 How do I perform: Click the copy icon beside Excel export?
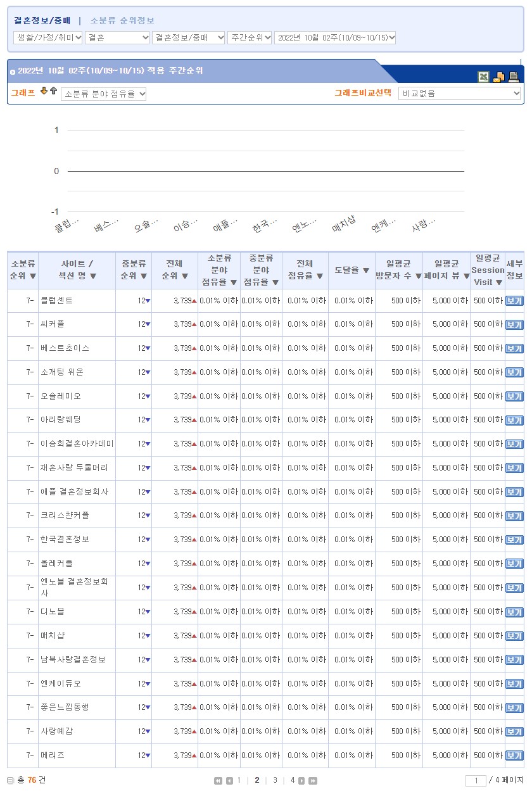click(498, 77)
